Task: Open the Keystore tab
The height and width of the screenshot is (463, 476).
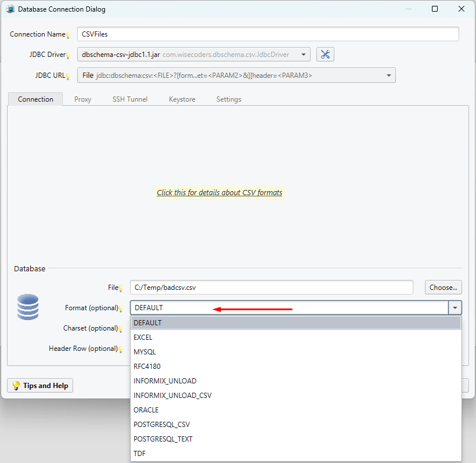Action: point(182,99)
